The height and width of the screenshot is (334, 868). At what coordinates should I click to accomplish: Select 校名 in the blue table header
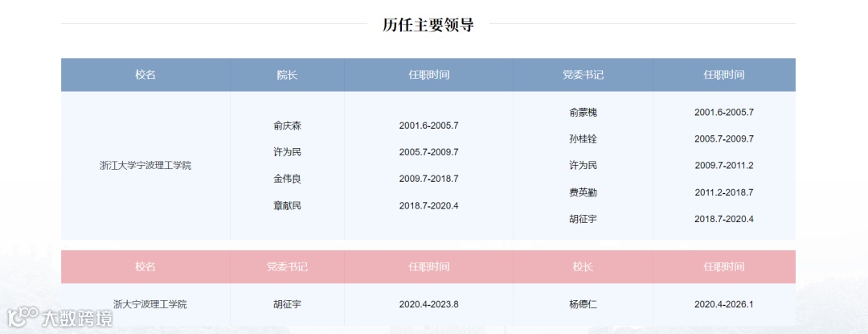(145, 75)
